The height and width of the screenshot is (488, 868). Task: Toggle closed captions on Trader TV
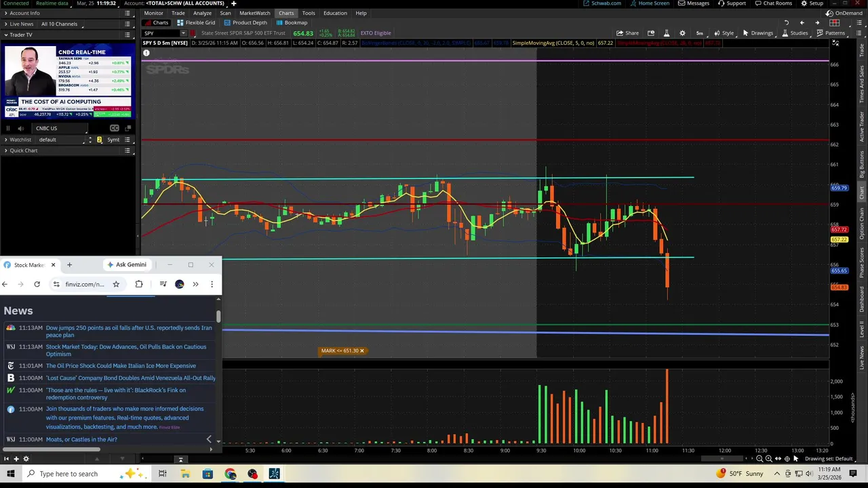click(x=115, y=128)
